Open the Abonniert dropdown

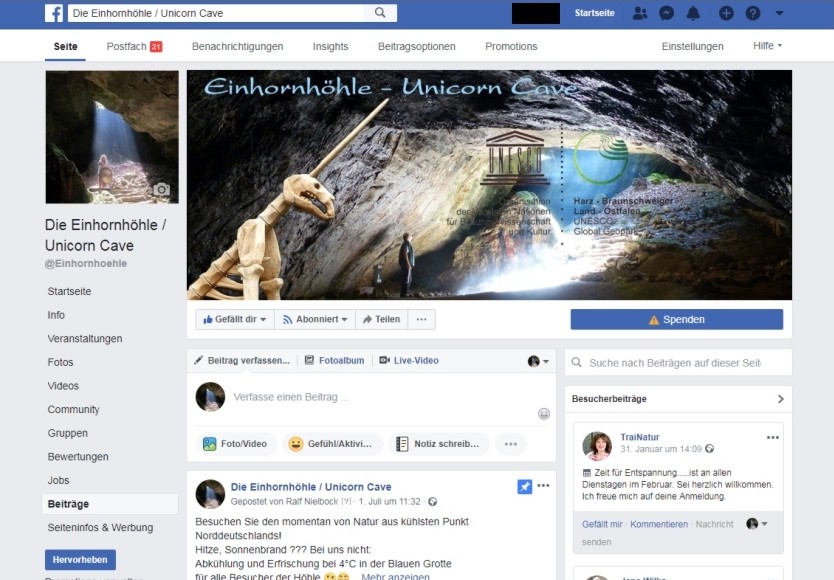tap(315, 319)
